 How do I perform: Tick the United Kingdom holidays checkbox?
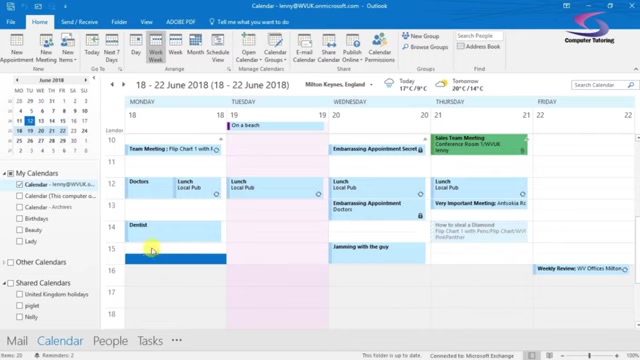19,294
